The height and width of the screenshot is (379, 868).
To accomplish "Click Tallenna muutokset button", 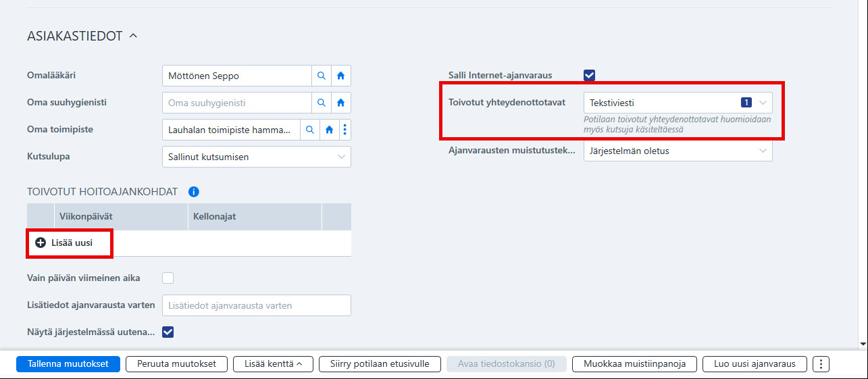I will coord(68,363).
